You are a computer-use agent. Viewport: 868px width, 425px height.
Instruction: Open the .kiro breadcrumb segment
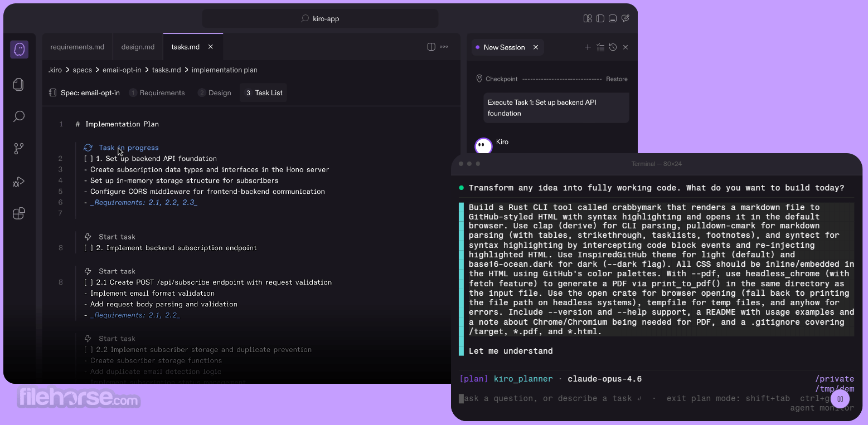(x=55, y=70)
